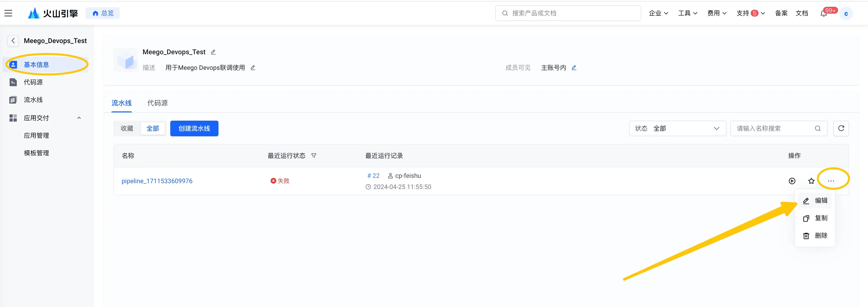Focus the product or docs search box
Image resolution: width=868 pixels, height=307 pixels.
[568, 13]
